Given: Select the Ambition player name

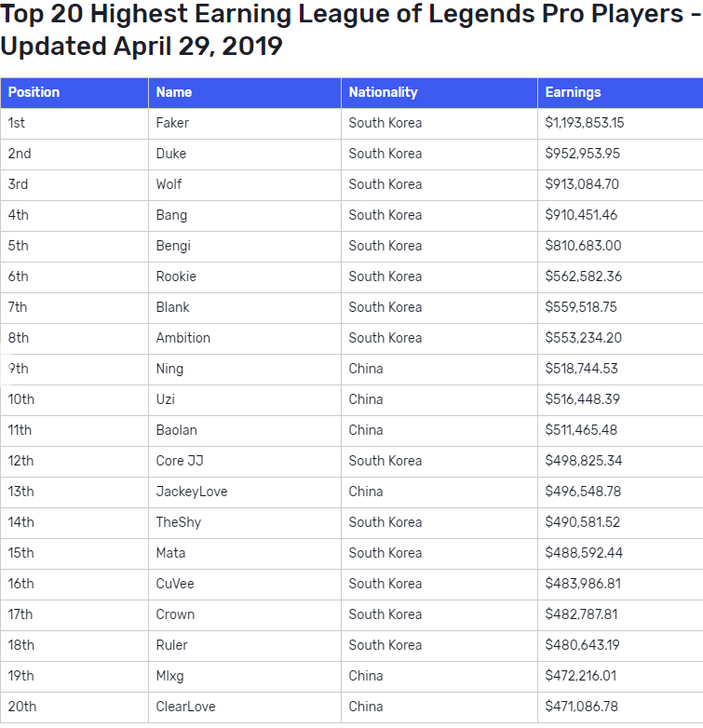Looking at the screenshot, I should (183, 338).
